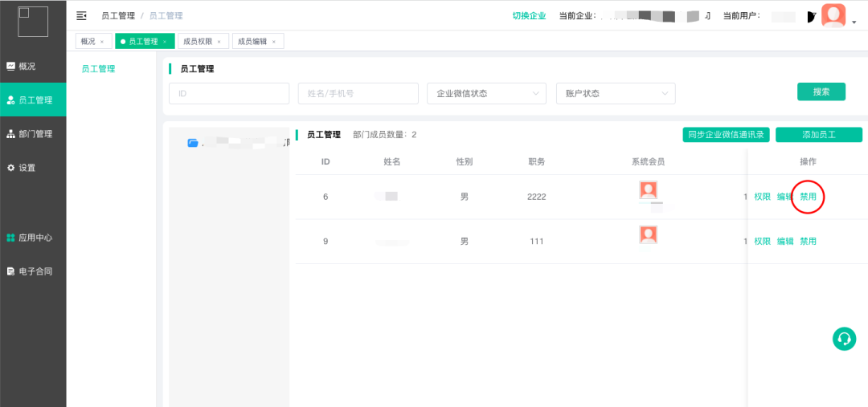
Task: Collapse sidebar with the hamburger menu icon
Action: [x=81, y=16]
